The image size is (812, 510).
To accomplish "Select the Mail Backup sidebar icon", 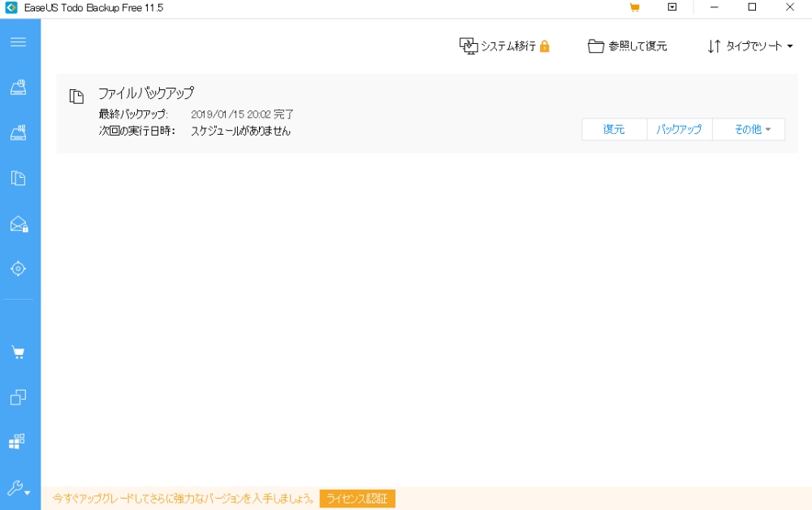I will point(20,222).
